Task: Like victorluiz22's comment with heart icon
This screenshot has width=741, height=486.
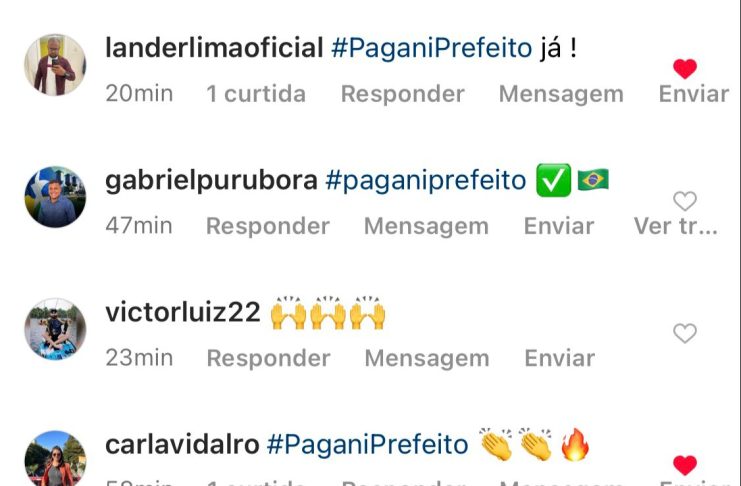Action: [685, 333]
